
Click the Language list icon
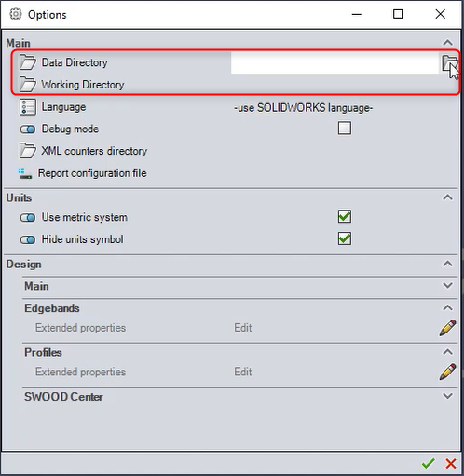pyautogui.click(x=28, y=107)
